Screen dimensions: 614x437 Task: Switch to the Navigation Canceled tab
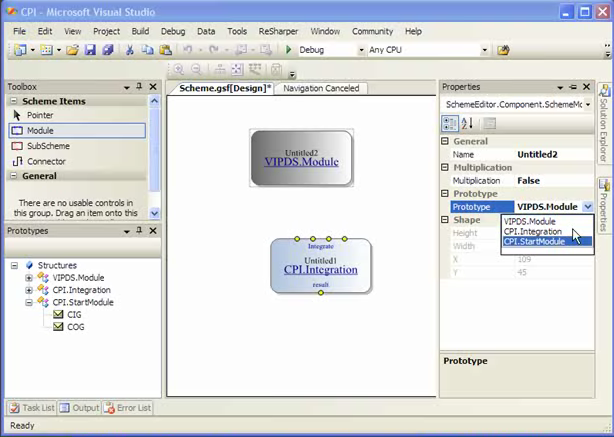pyautogui.click(x=321, y=88)
